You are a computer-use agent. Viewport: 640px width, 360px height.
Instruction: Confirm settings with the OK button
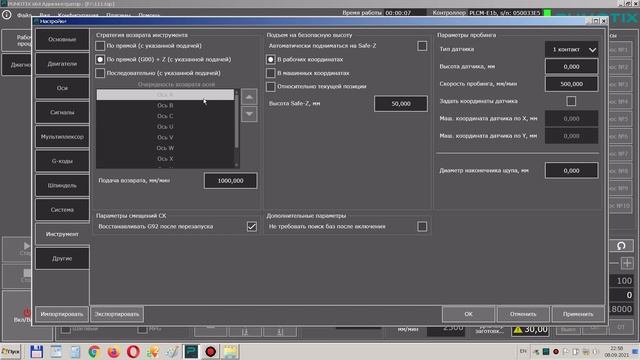click(x=468, y=314)
